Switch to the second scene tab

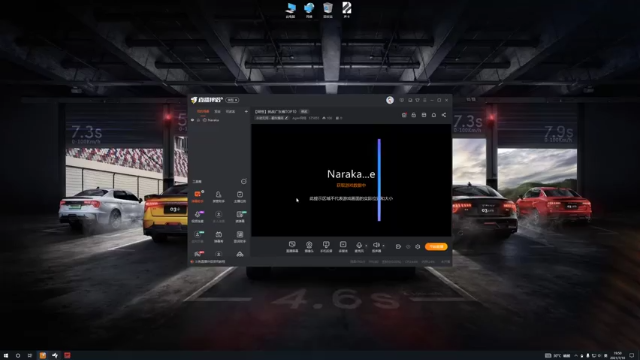218,111
